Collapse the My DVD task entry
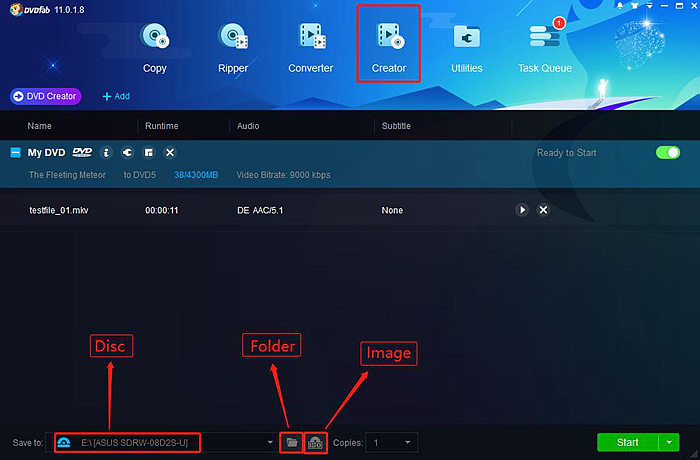Image resolution: width=700 pixels, height=460 pixels. coord(15,153)
